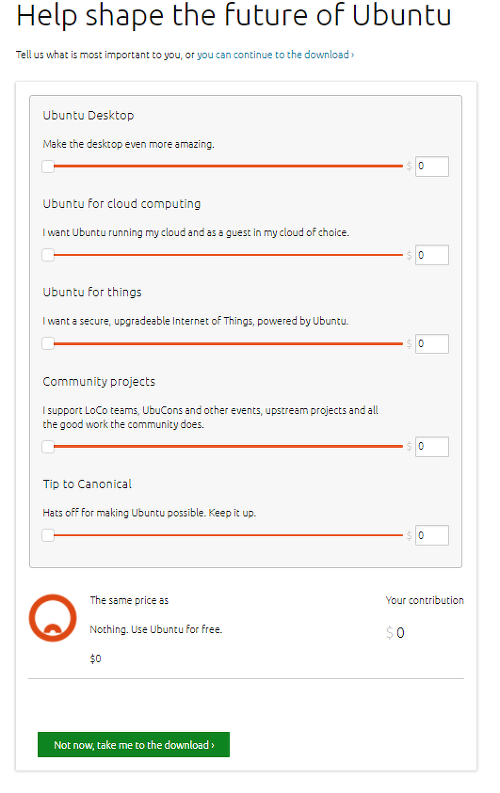Click the 'Your contribution' $0 total

click(395, 633)
